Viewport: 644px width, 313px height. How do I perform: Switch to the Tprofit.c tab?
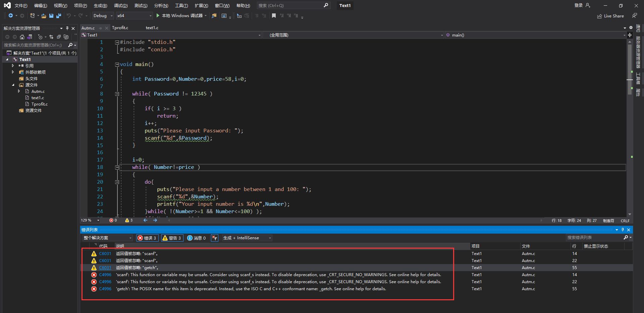point(120,28)
